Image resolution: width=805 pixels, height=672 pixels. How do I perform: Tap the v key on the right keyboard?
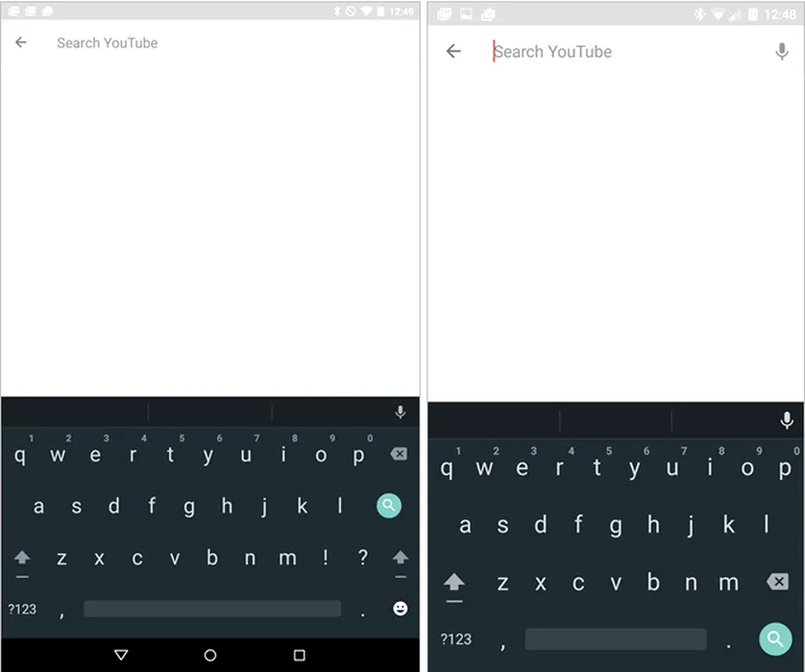tap(616, 584)
